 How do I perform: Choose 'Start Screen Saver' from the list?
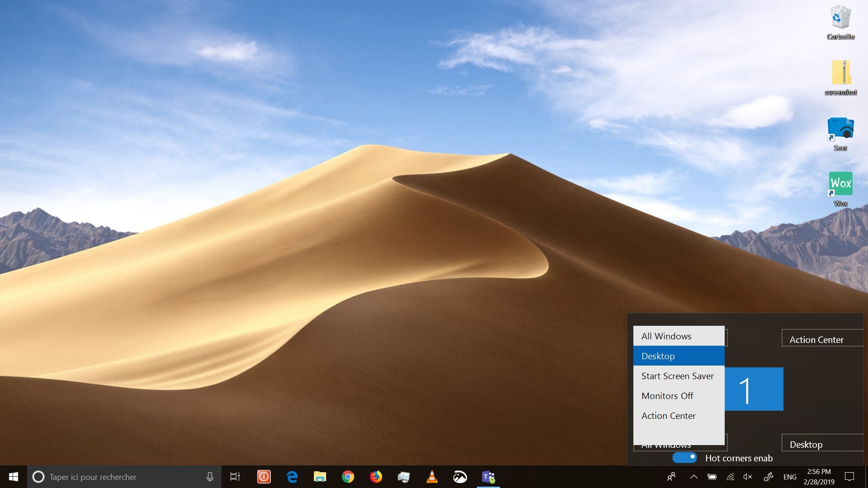679,376
